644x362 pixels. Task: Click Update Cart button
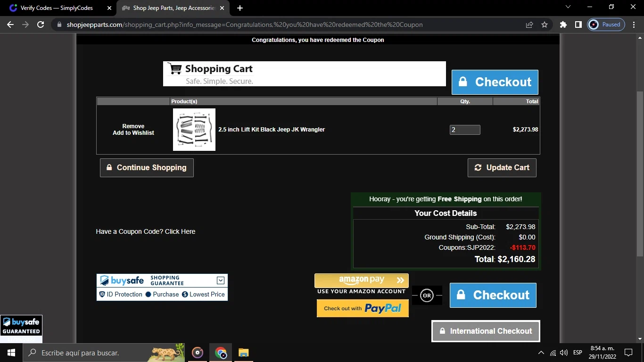pyautogui.click(x=502, y=168)
